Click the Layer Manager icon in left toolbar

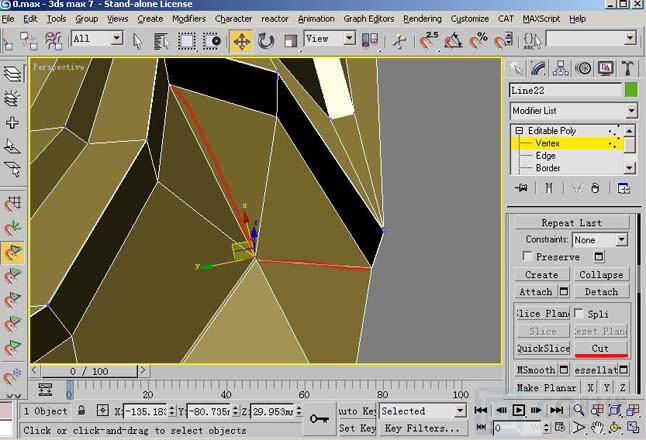tap(12, 74)
